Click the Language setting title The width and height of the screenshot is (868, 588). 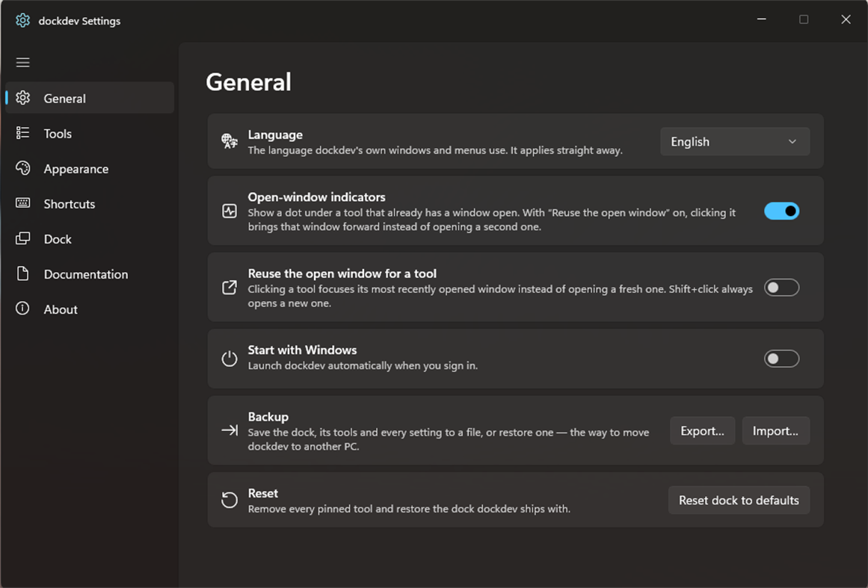[x=275, y=134]
